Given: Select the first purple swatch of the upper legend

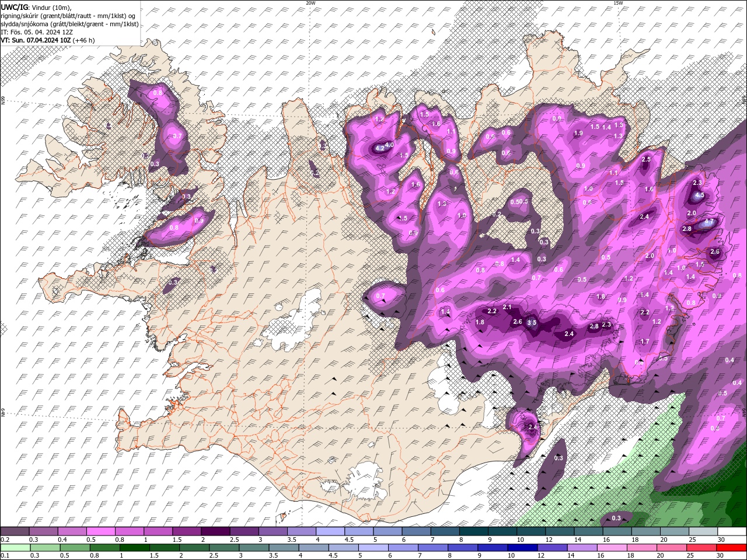Looking at the screenshot, I should coord(15,531).
